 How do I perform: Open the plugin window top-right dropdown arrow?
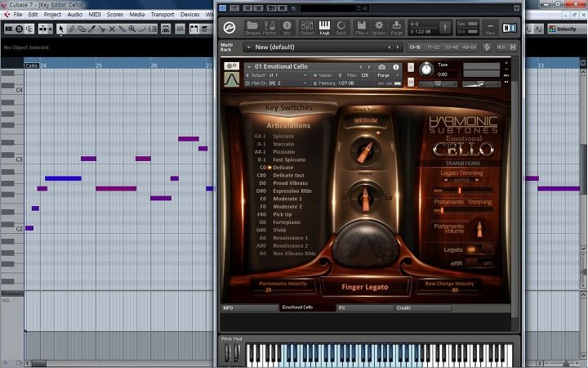coord(516,8)
